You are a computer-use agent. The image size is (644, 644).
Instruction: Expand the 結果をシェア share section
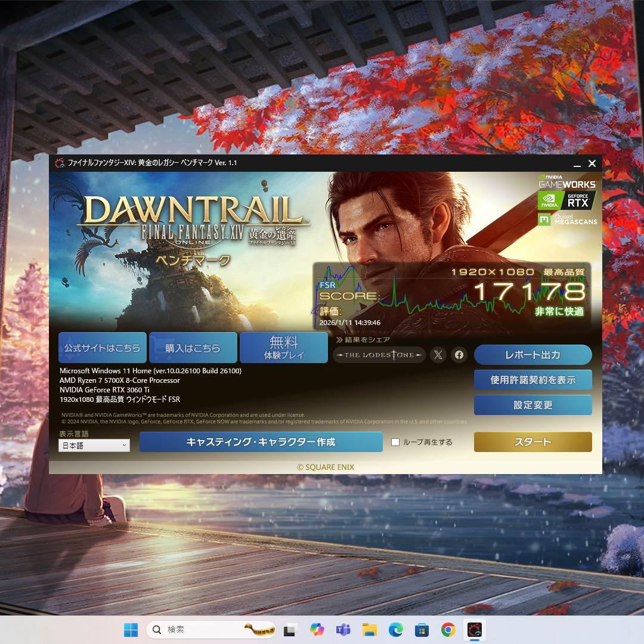coord(365,339)
